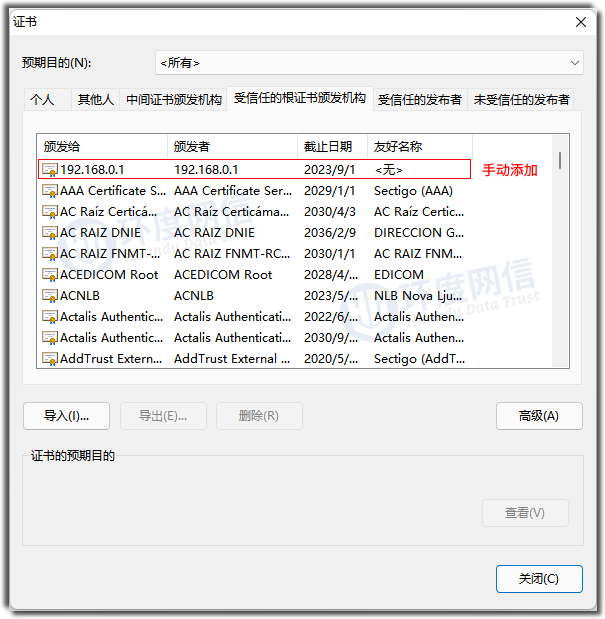
Task: Sort by the 颁发给 column header
Action: coord(103,147)
